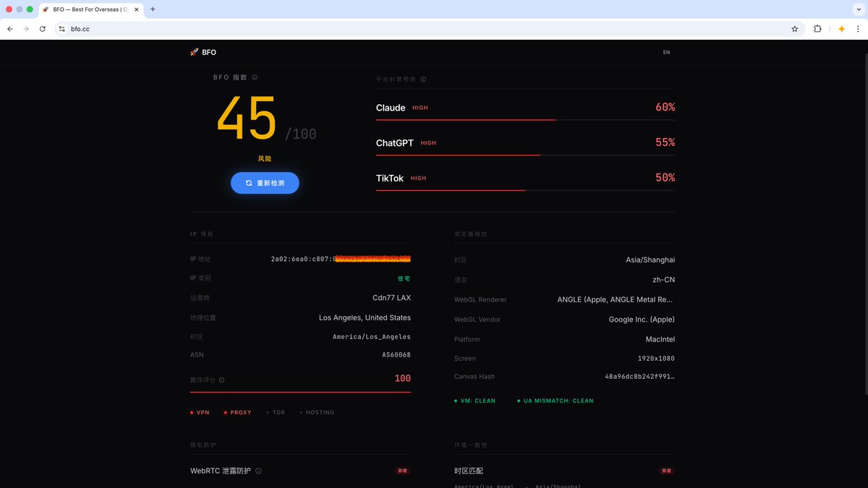Click the TOR indicator tag
The image size is (868, 488).
tap(276, 413)
